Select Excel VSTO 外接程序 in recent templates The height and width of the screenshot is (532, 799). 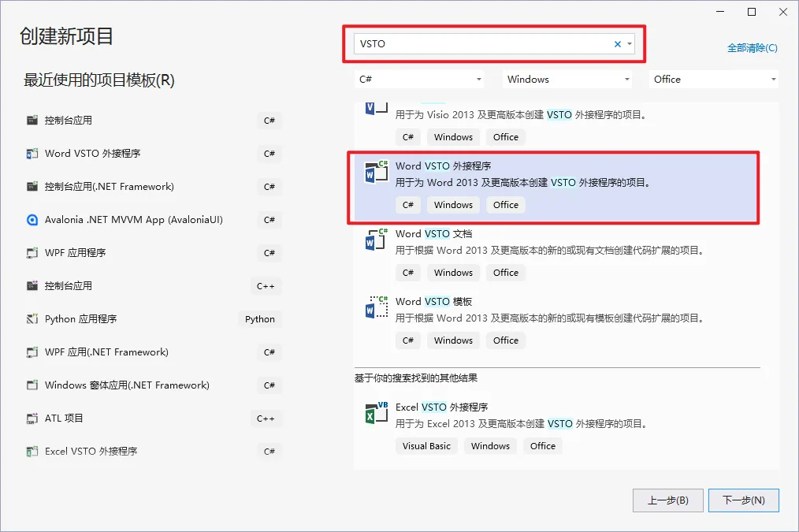(x=154, y=452)
